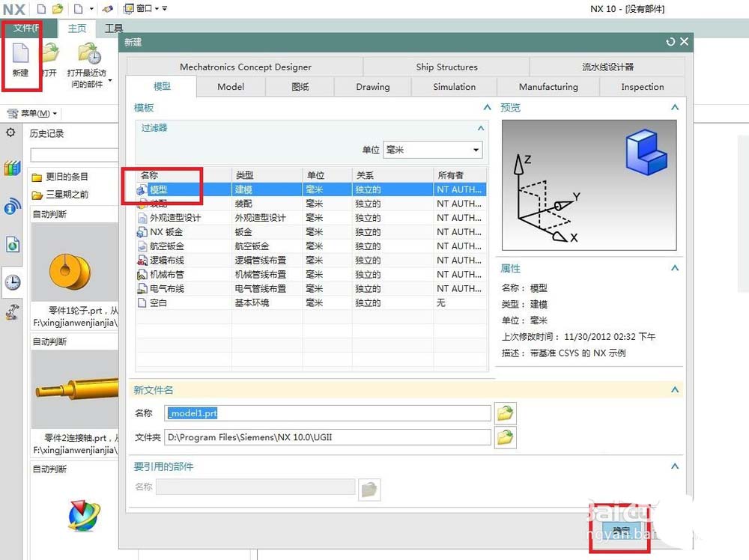Select the 逻辑布线 template icon
Viewport: 749px width, 560px height.
(x=142, y=261)
